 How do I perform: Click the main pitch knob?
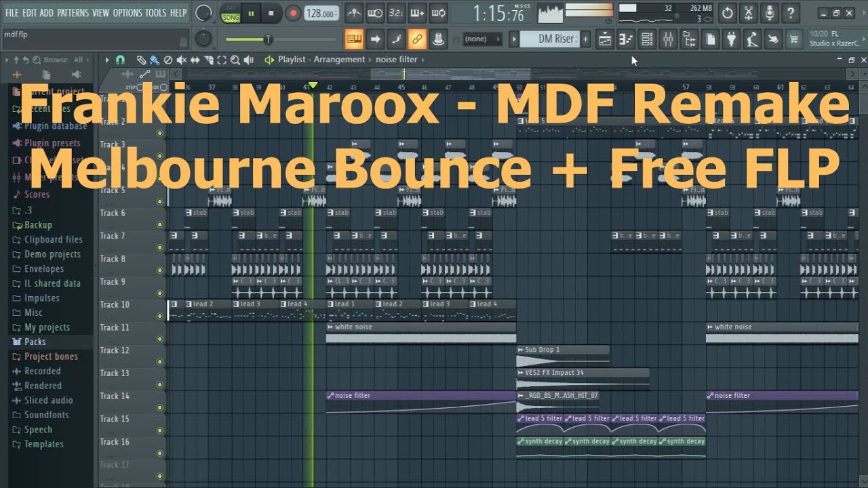tap(204, 39)
